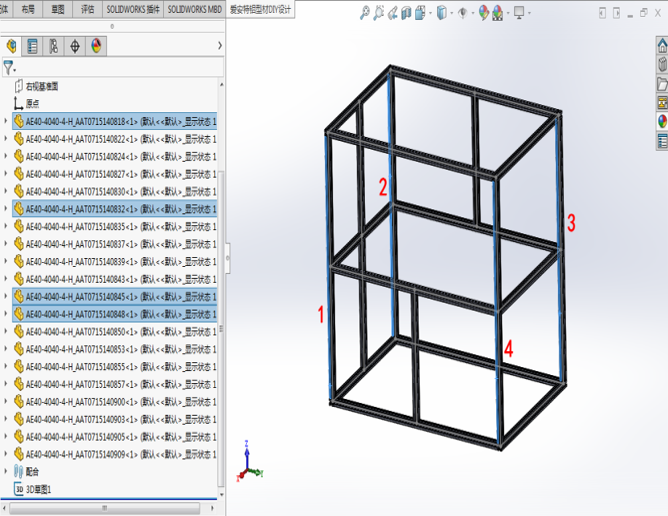Screen dimensions: 668x516
Task: Open the FeatureManager design tree tab
Action: click(x=12, y=47)
